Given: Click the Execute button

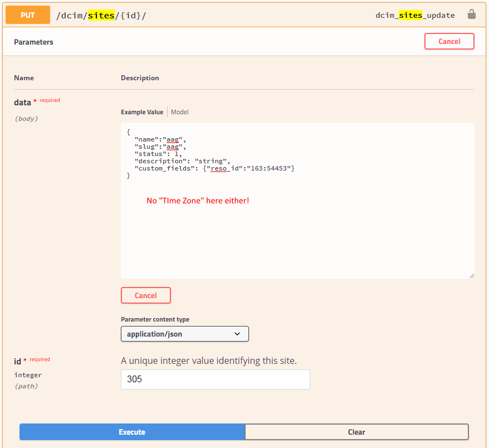Looking at the screenshot, I should (x=132, y=432).
